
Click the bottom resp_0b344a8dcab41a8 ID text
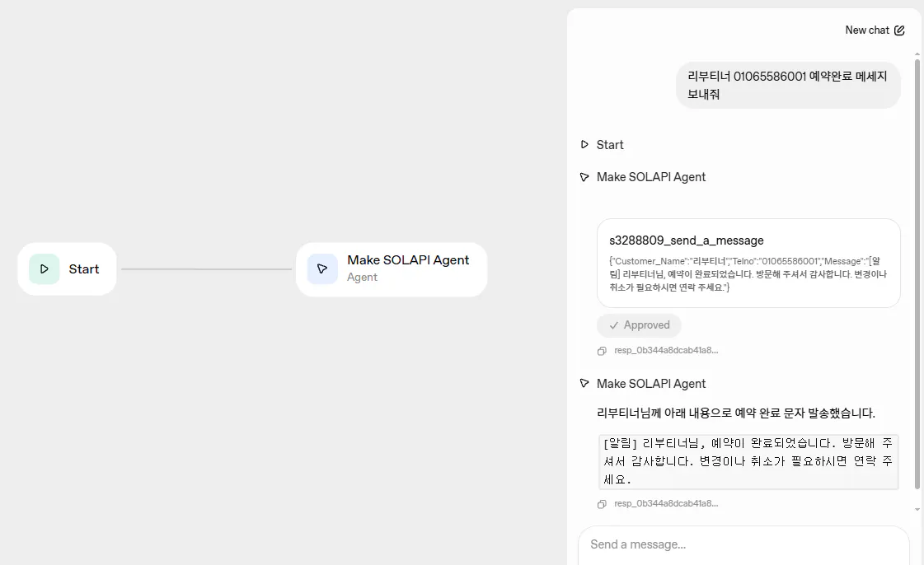(x=666, y=504)
